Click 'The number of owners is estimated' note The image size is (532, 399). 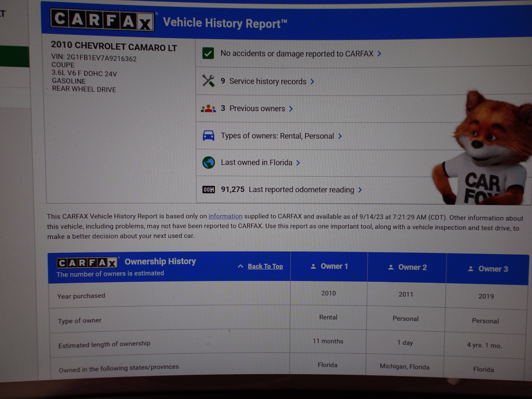coord(110,274)
